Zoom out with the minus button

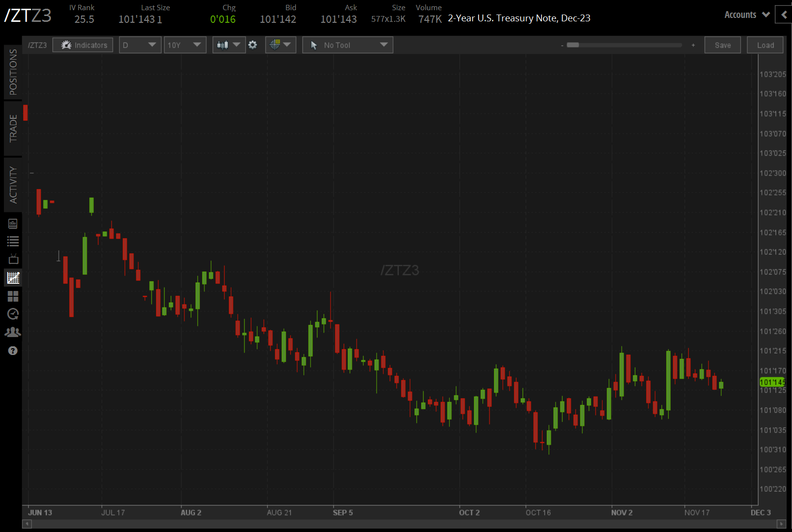(x=562, y=46)
